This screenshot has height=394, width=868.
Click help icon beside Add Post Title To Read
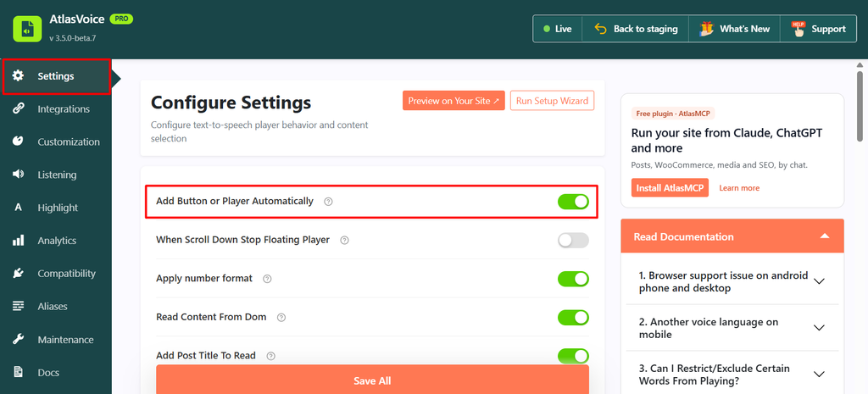270,356
